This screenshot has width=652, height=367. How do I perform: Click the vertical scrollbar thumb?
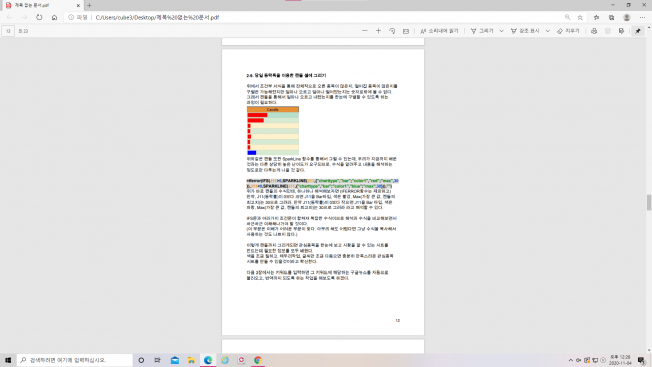pyautogui.click(x=648, y=202)
